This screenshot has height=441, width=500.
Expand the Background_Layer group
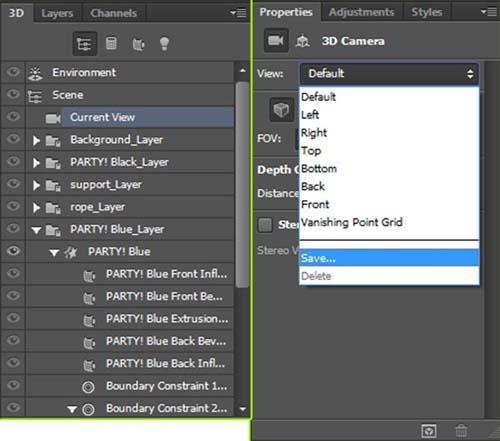(x=36, y=141)
